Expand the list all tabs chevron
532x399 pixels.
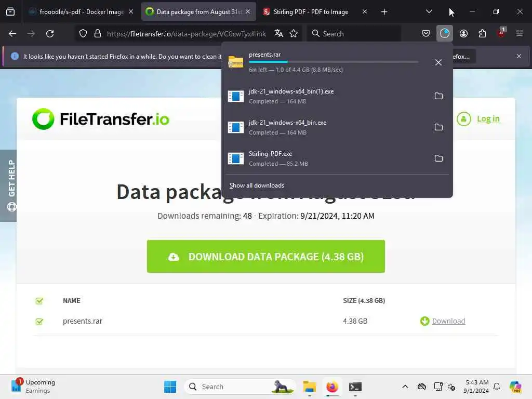(x=429, y=12)
